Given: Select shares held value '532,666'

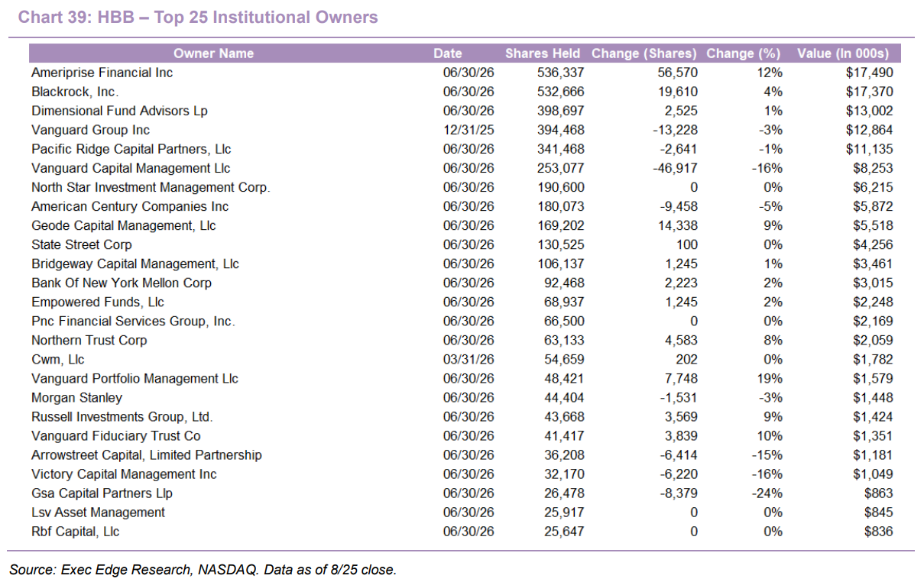Looking at the screenshot, I should tap(559, 92).
